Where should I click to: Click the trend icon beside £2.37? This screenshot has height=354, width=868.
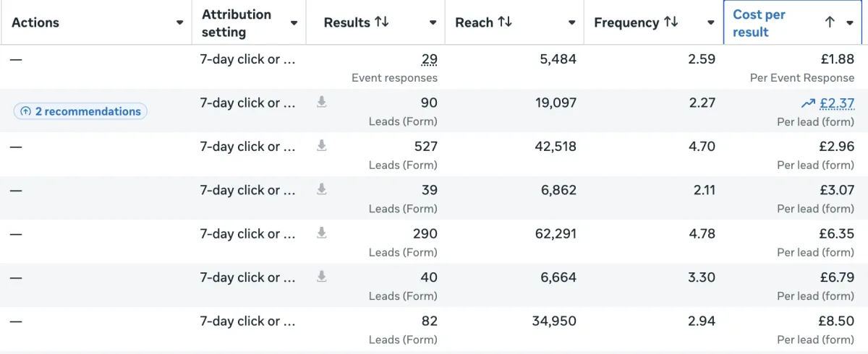tap(808, 103)
